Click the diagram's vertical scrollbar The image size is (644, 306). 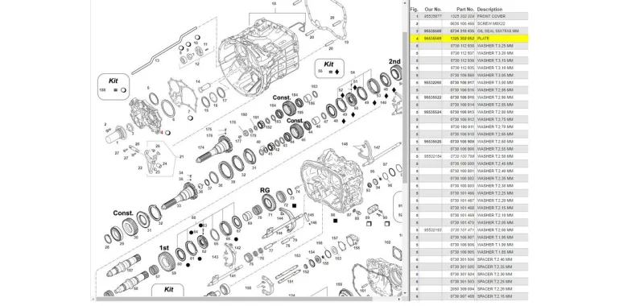pos(405,108)
